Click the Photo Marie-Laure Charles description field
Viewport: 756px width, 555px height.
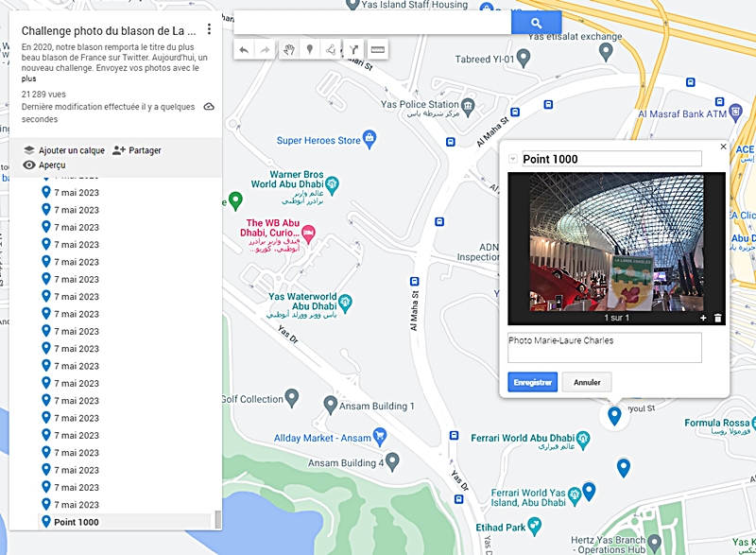pyautogui.click(x=604, y=347)
